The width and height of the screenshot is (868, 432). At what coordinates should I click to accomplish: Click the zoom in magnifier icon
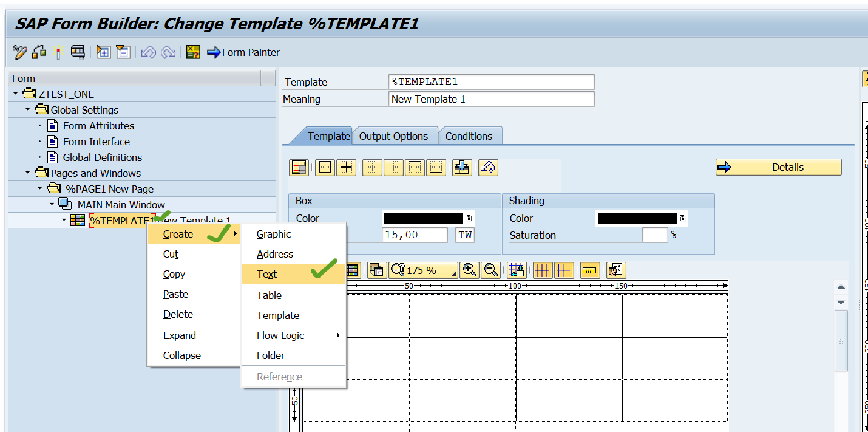click(469, 270)
